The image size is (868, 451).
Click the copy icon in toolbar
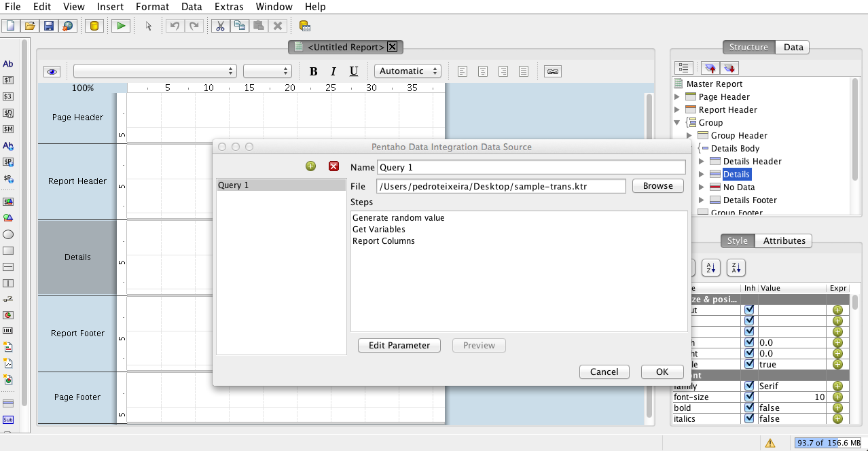pyautogui.click(x=239, y=26)
